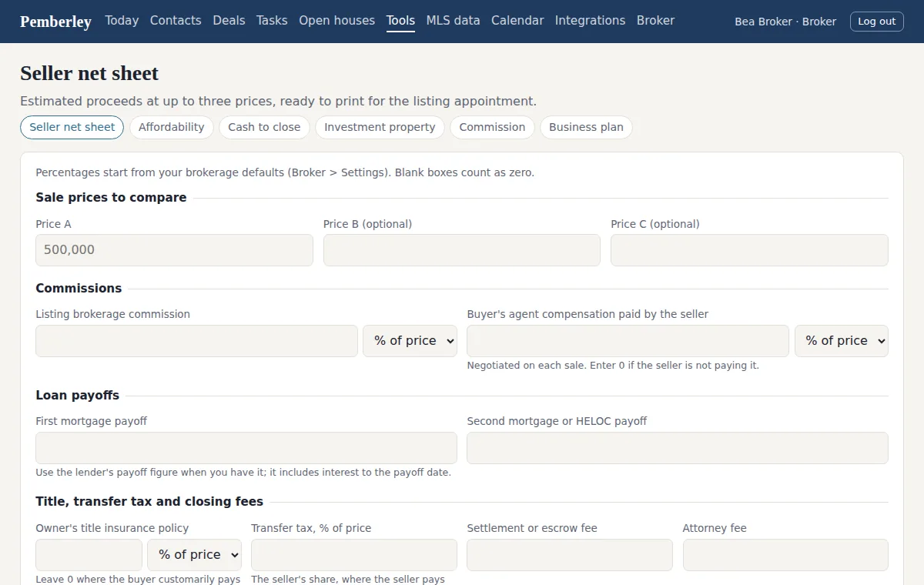Click the lender's payoff figure hint text
The width and height of the screenshot is (924, 585).
[x=243, y=472]
